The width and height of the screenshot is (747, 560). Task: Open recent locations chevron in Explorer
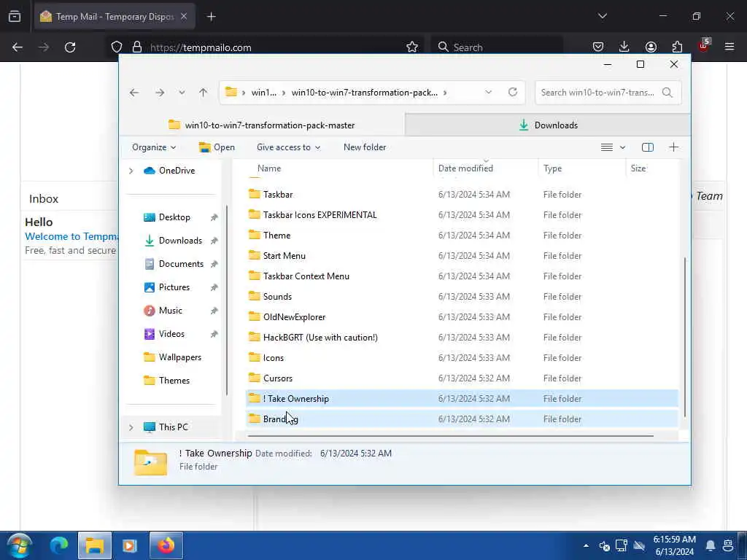click(182, 93)
